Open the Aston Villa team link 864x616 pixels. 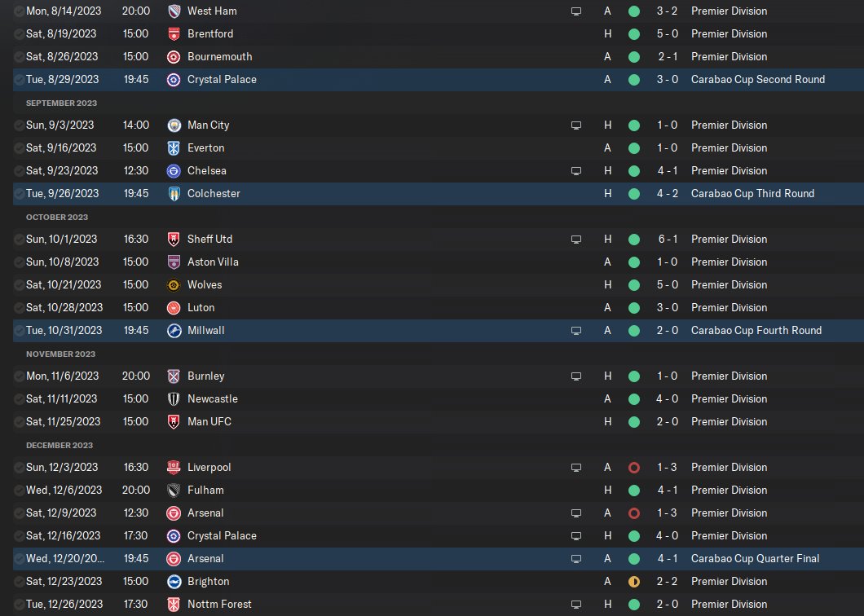point(213,262)
